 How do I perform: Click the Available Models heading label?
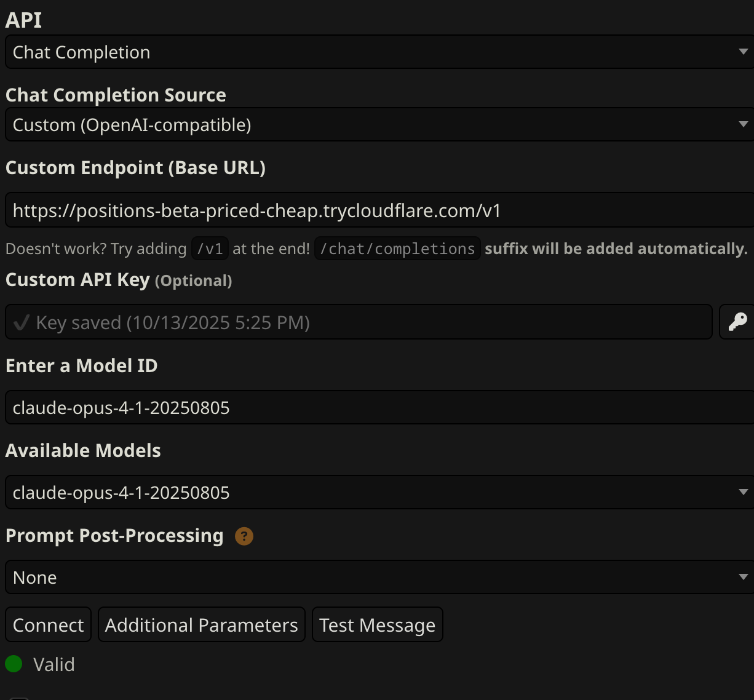83,451
